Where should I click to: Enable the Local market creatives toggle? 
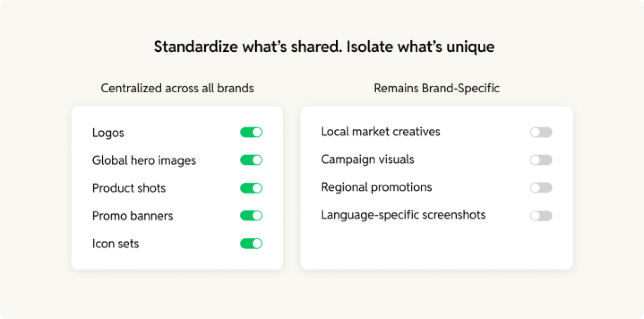(x=541, y=132)
